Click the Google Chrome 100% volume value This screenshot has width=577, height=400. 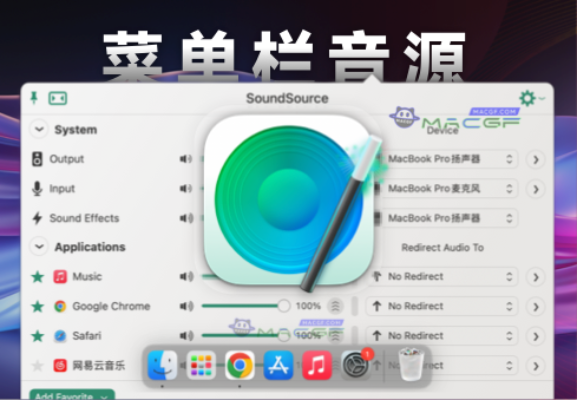click(x=308, y=306)
